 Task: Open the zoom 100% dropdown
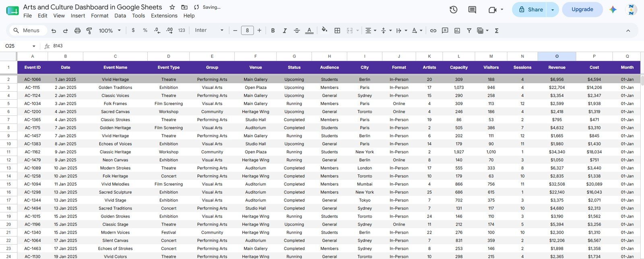(x=110, y=31)
